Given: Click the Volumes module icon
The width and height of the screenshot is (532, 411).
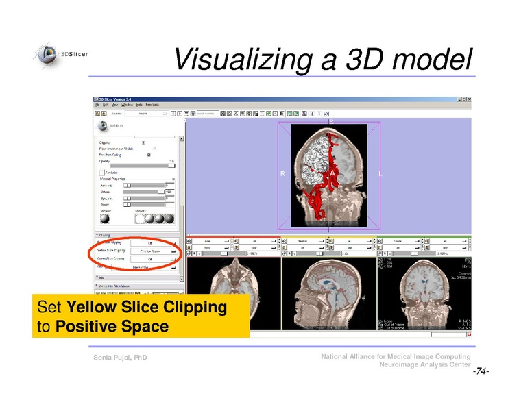Looking at the screenshot, I should (x=230, y=114).
